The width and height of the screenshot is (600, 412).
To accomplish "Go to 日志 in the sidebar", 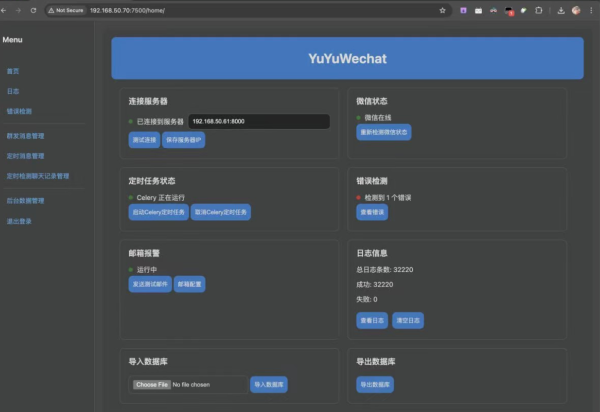I will click(13, 91).
